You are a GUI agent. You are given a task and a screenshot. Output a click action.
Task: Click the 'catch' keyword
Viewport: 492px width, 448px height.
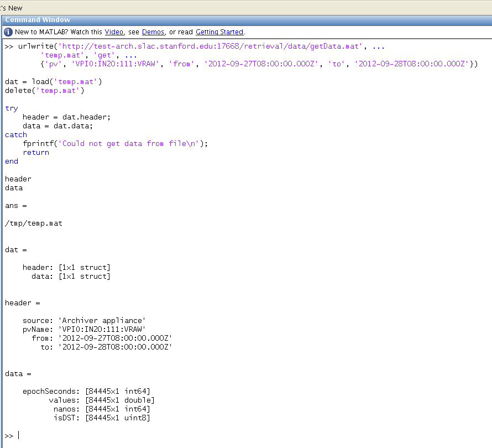click(16, 135)
